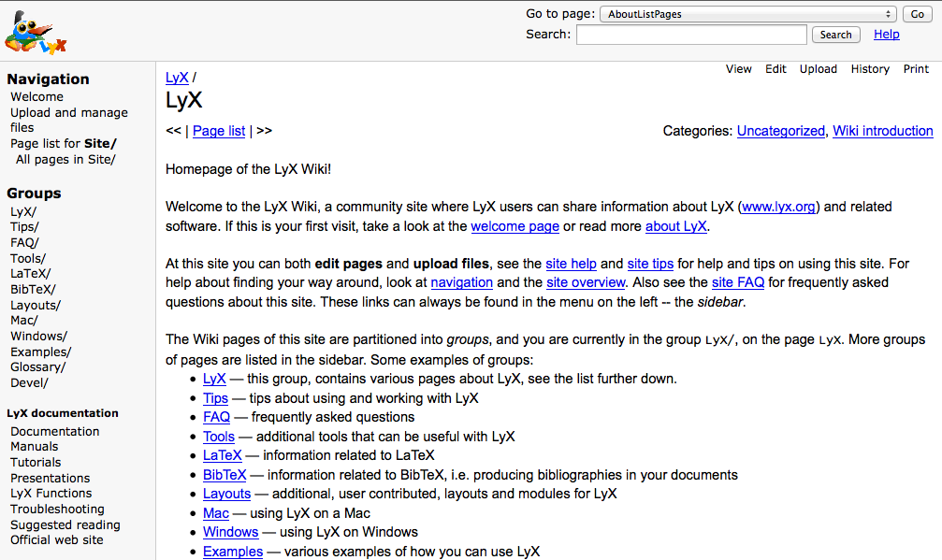The height and width of the screenshot is (560, 942).
Task: Open the Go to page dropdown
Action: pos(748,14)
